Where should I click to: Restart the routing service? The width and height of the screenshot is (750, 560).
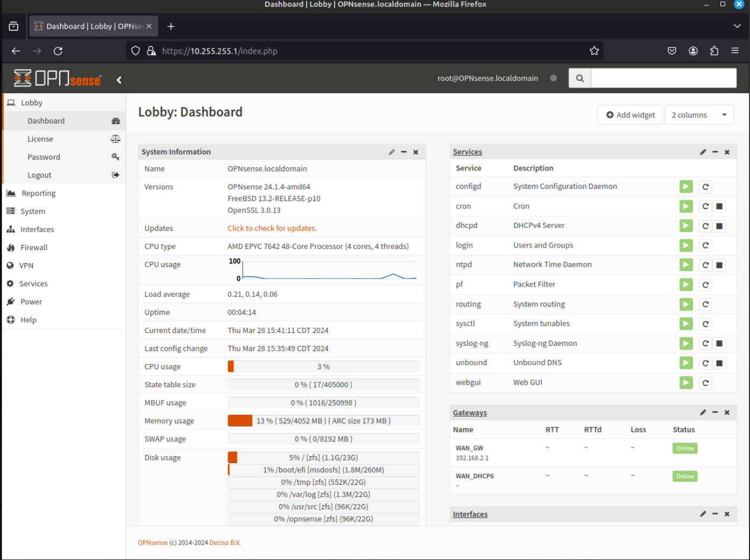pyautogui.click(x=705, y=304)
